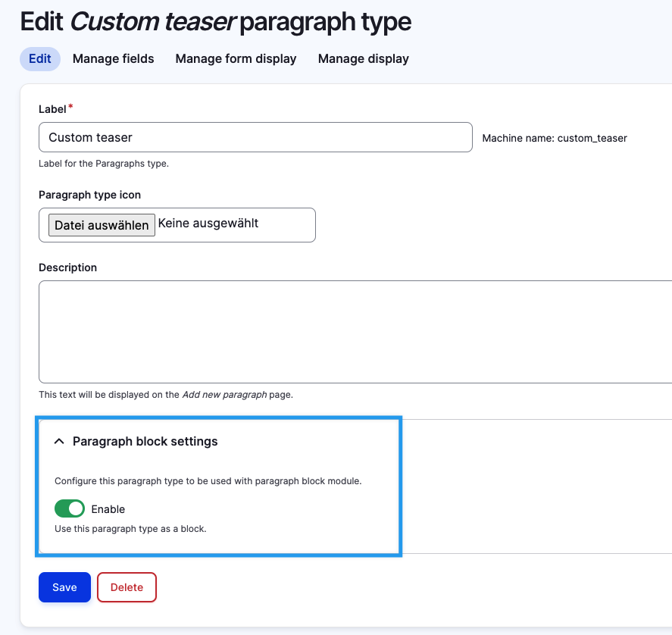Screen dimensions: 672x635
Task: Click into the empty Description textarea
Action: coord(303,330)
